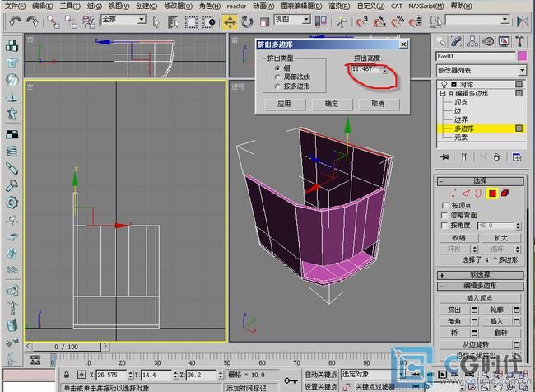Select the 按多边形 radio button
535x392 pixels.
277,86
